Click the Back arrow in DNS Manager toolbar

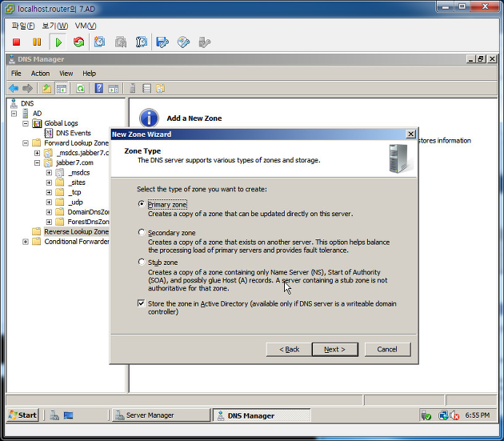(x=14, y=88)
